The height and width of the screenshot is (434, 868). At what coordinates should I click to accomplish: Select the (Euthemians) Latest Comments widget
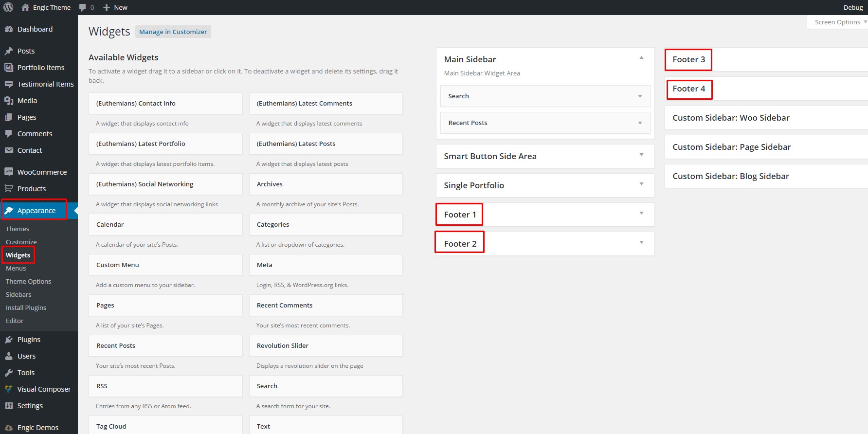[x=326, y=103]
